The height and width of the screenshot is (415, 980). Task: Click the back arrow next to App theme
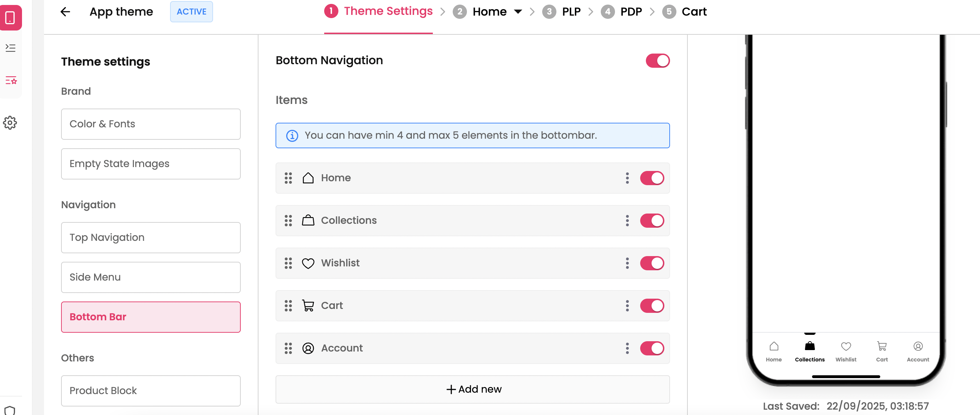pyautogui.click(x=65, y=12)
